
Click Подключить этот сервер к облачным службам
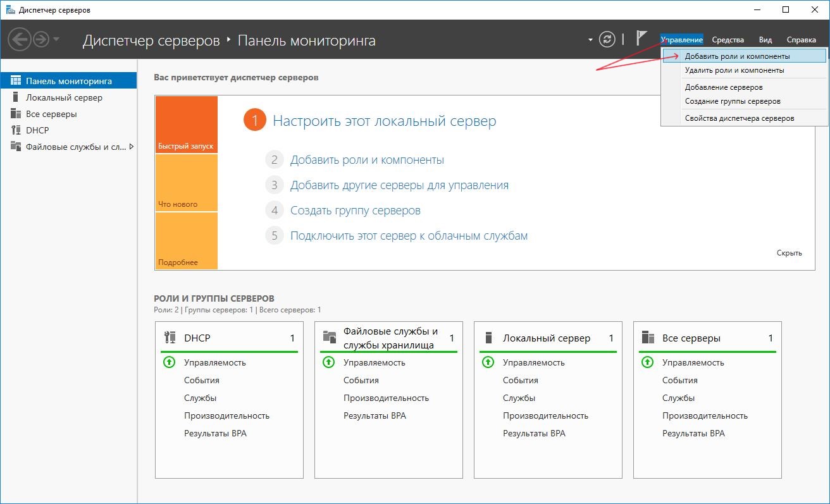pos(409,236)
